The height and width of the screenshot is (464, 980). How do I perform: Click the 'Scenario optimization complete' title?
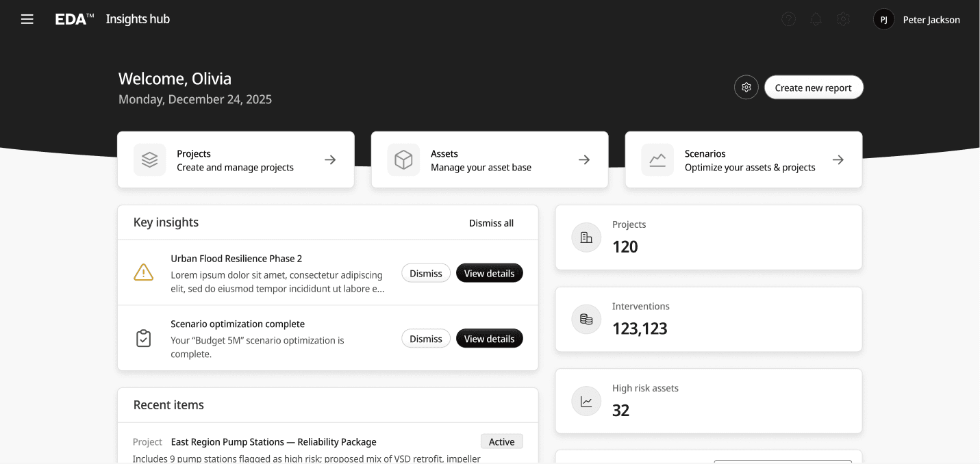click(238, 324)
